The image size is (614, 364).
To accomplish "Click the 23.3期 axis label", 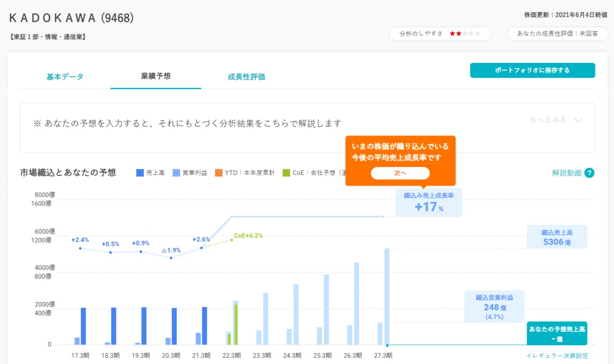I will pyautogui.click(x=262, y=356).
